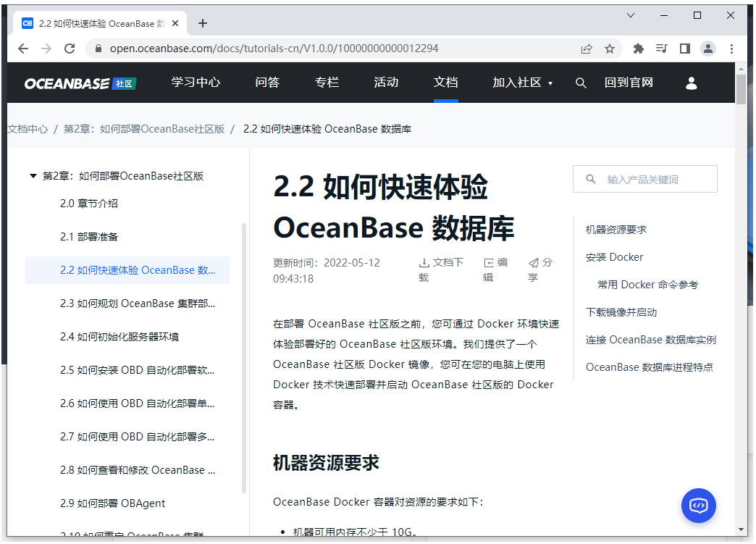
Task: Jump to OceanBase 数据库进程特点 in the outline
Action: pos(649,367)
